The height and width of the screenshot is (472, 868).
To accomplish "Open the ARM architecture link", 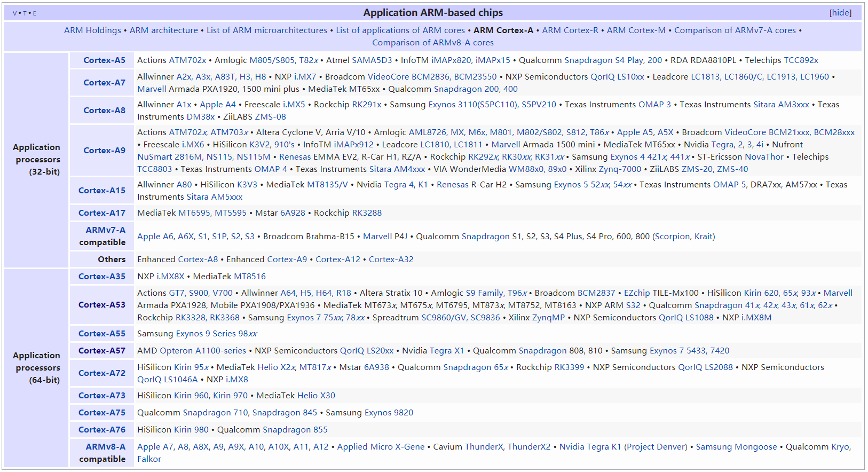I will [x=164, y=30].
